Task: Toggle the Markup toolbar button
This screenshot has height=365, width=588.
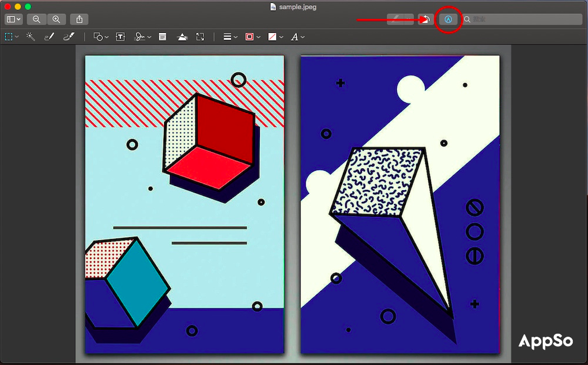Action: 448,19
